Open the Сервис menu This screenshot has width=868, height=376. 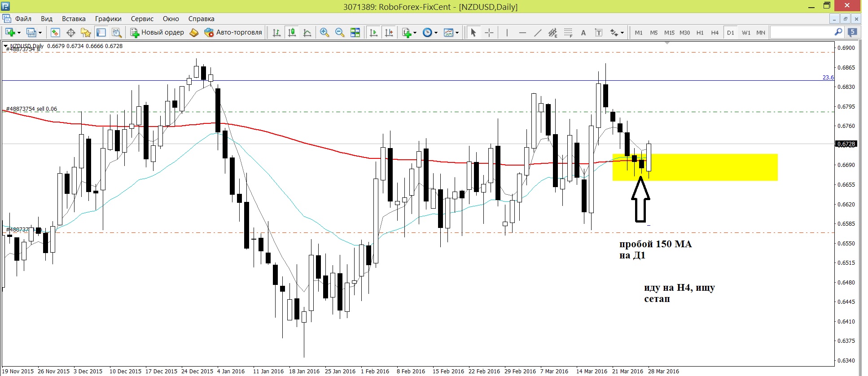[142, 19]
